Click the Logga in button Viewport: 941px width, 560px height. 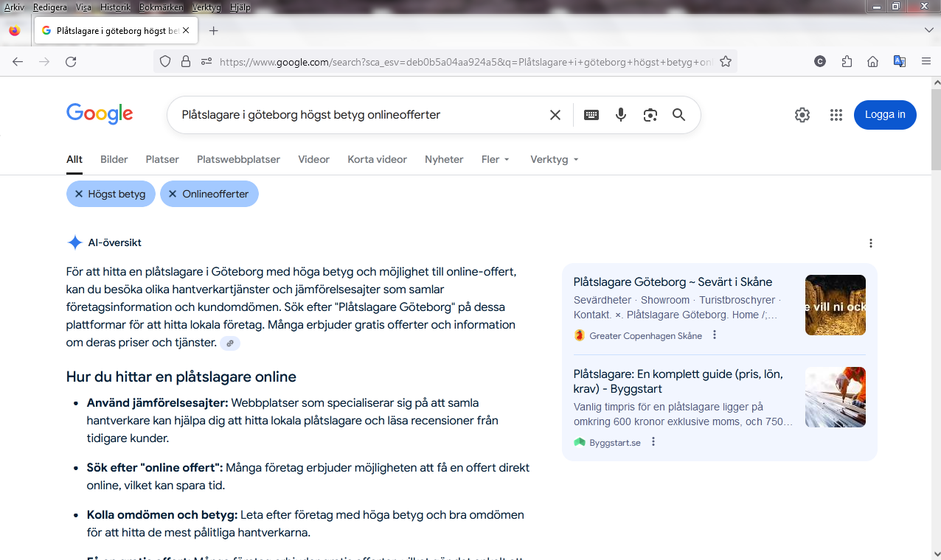point(885,115)
